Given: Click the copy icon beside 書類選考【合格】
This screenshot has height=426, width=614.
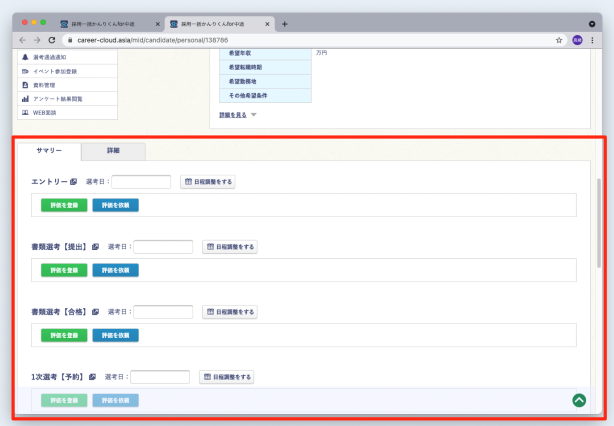Looking at the screenshot, I should point(95,312).
